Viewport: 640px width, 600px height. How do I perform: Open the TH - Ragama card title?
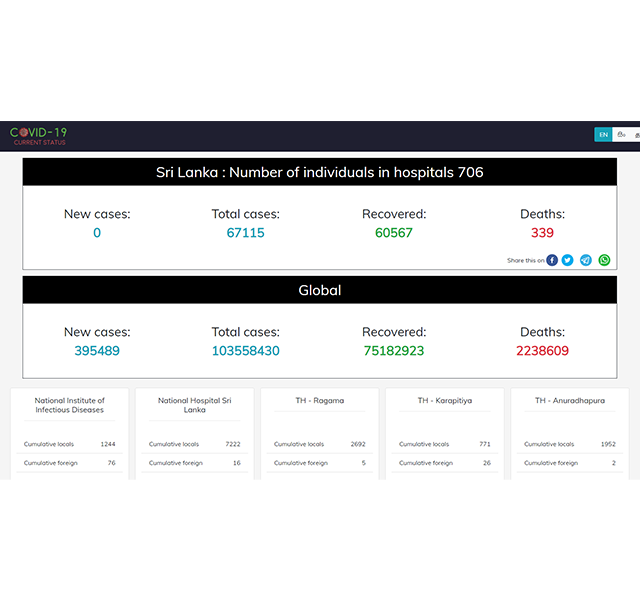coord(320,400)
